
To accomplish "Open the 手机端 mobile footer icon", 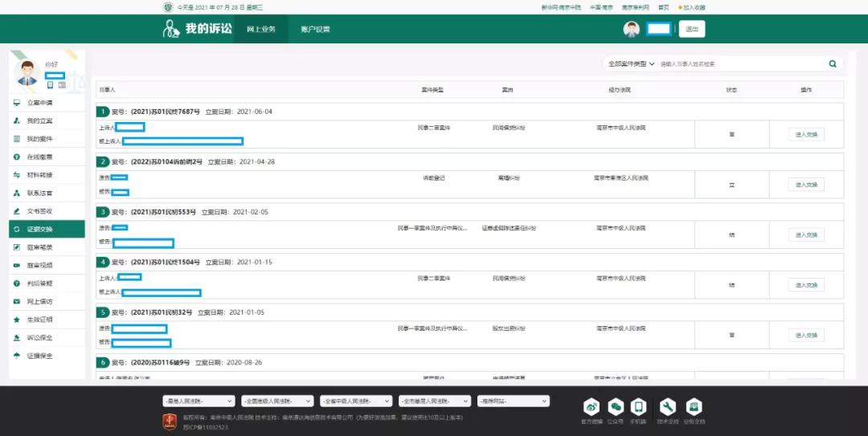I will (638, 407).
